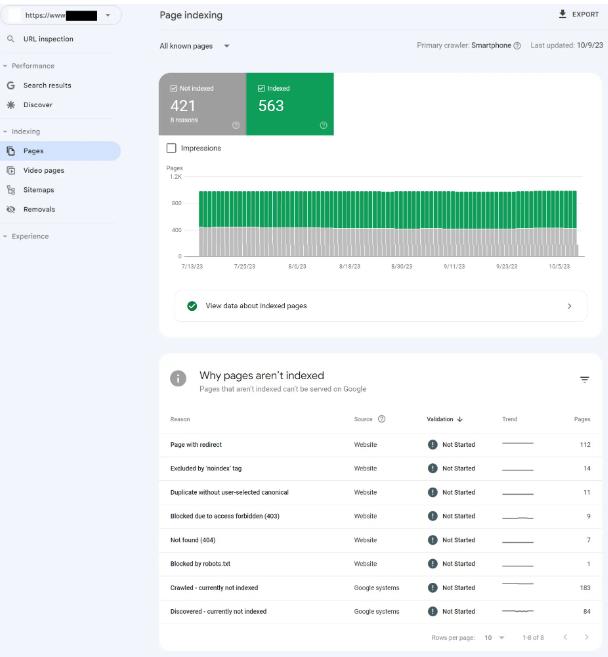Screen dimensions: 608x657
Task: Click Validation sort arrow icon
Action: pyautogui.click(x=460, y=419)
